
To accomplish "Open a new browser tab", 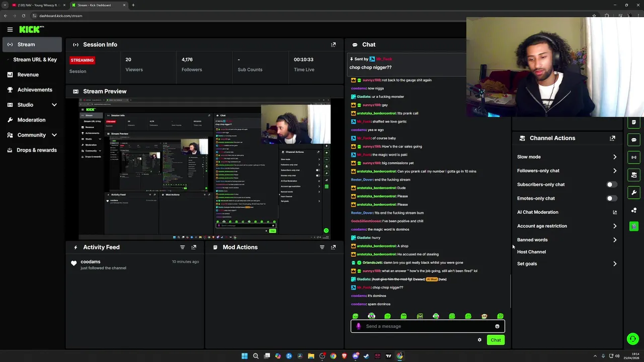I will point(133,5).
